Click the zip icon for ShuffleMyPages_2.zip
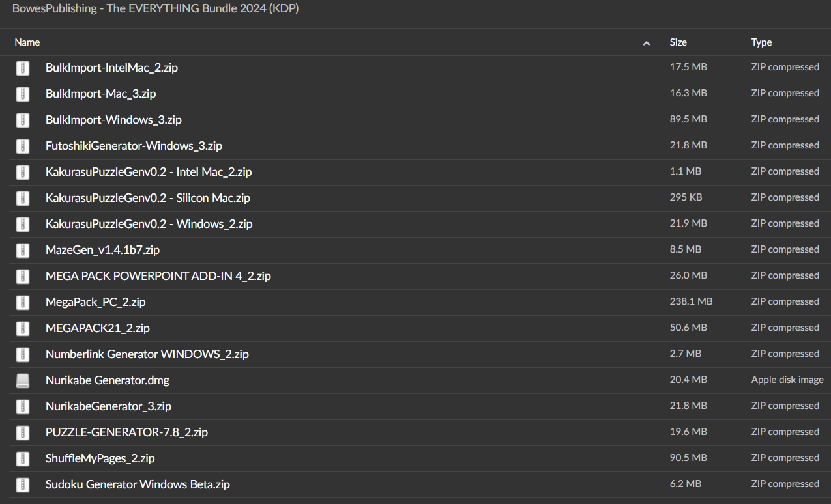Viewport: 831px width, 504px height. 23,458
